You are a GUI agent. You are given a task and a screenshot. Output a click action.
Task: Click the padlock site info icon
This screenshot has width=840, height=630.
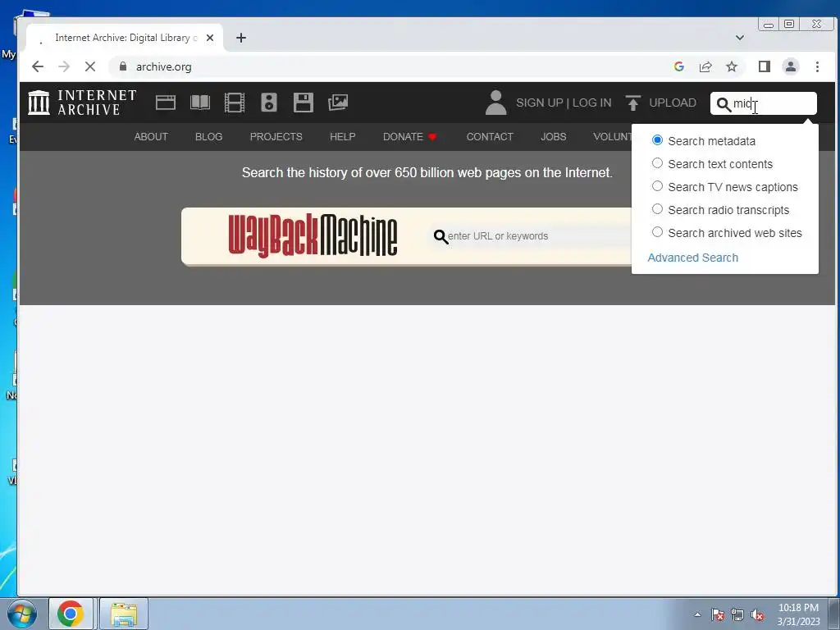pyautogui.click(x=123, y=66)
